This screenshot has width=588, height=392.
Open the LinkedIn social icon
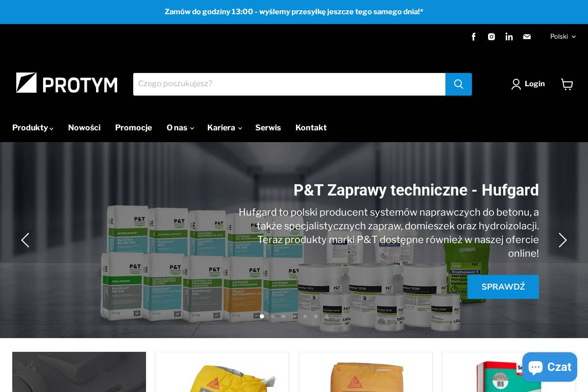509,37
